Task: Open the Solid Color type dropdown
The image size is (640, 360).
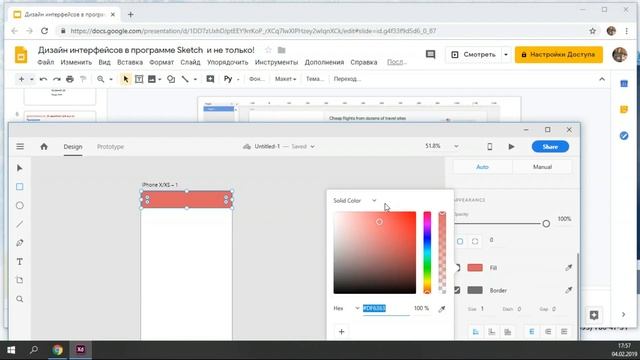Action: [374, 200]
